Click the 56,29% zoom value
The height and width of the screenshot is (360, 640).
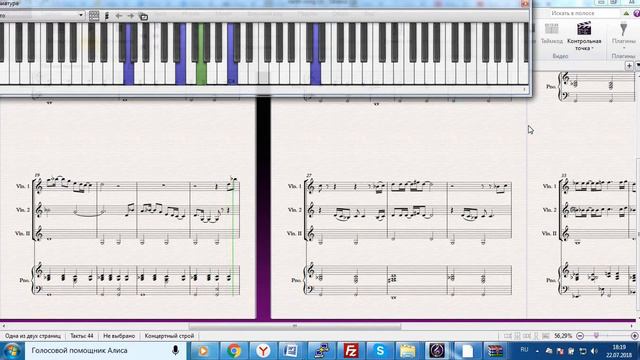point(563,336)
